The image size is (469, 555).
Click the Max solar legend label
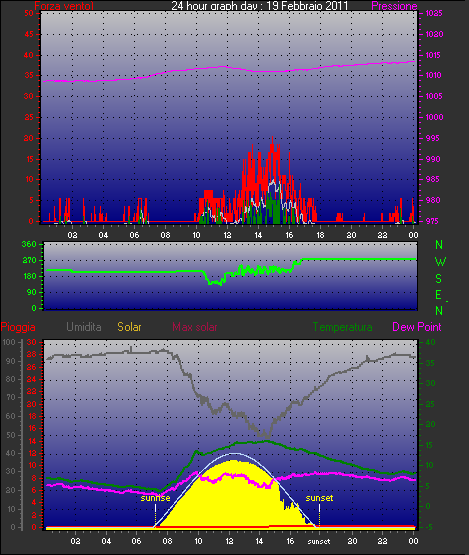click(x=195, y=327)
